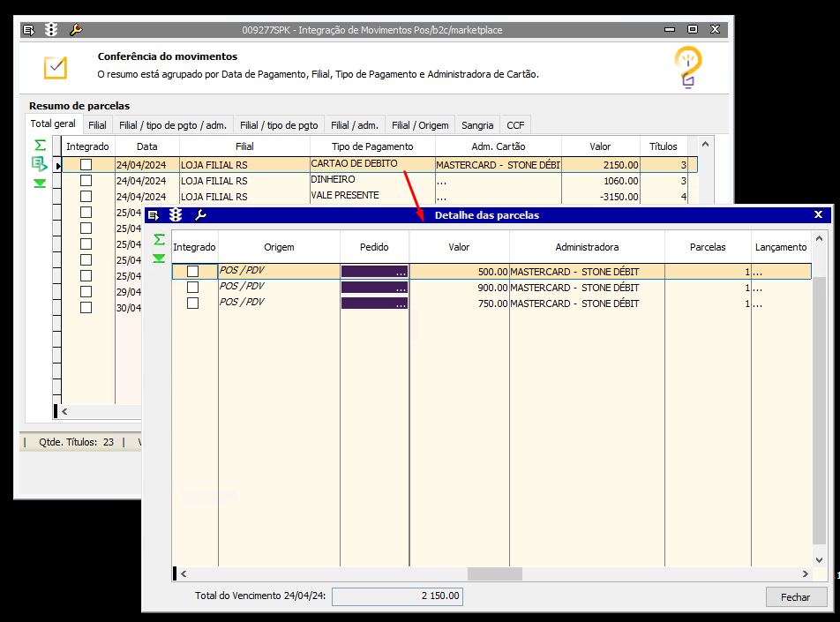The image size is (840, 622).
Task: Select the CARTAO DE DEBITO cell
Action: [x=372, y=164]
